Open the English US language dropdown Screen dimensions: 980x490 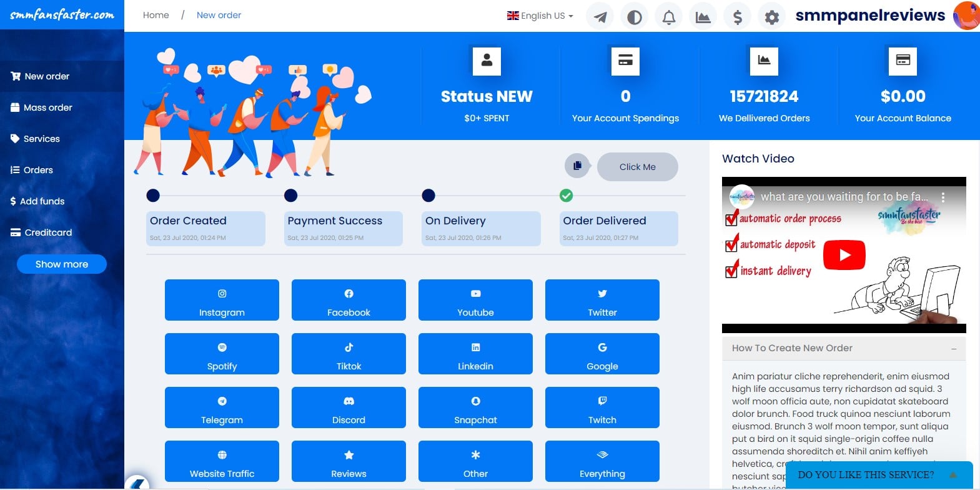[540, 16]
